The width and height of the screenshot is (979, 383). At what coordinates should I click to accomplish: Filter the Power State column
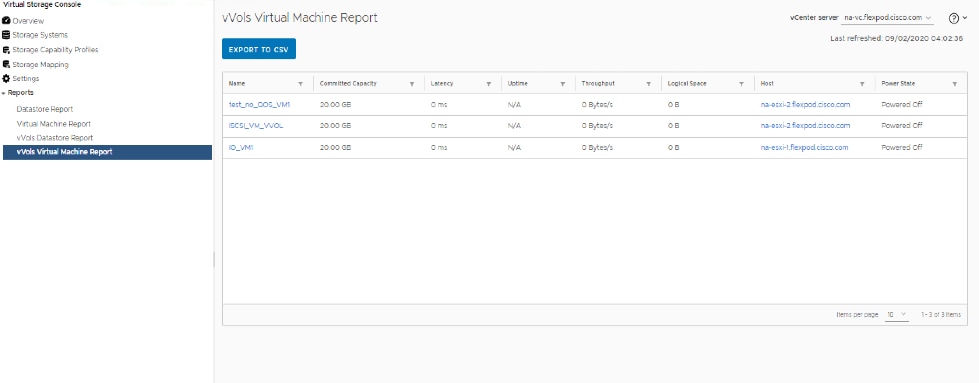click(955, 84)
